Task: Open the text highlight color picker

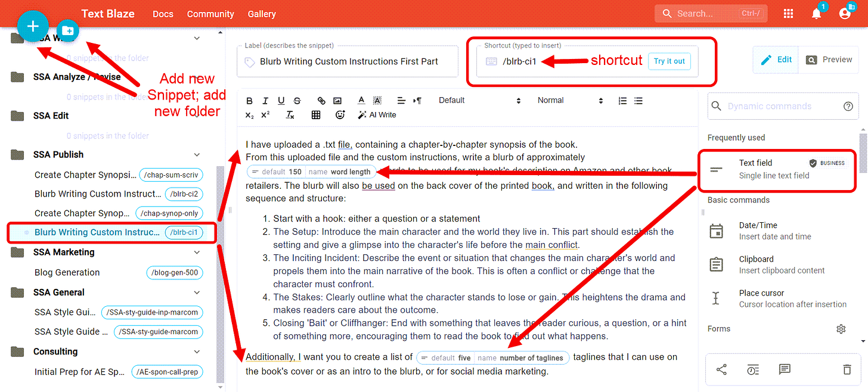Action: (x=377, y=101)
